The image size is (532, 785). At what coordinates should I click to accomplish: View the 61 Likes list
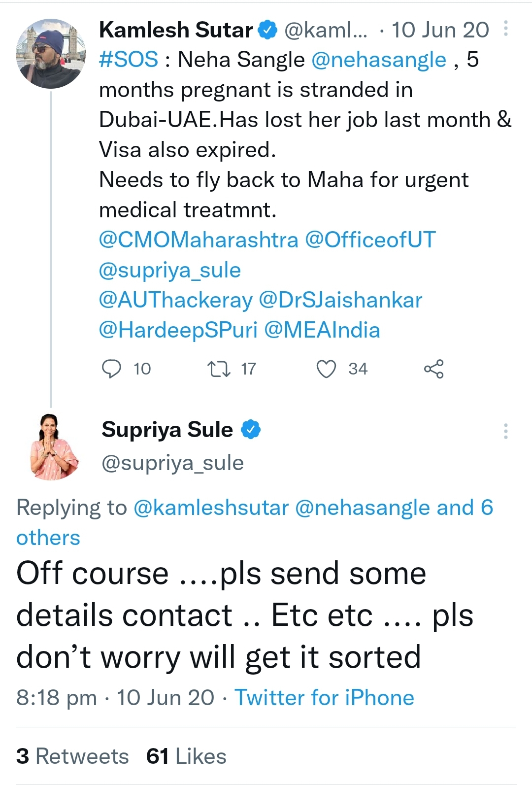(186, 756)
